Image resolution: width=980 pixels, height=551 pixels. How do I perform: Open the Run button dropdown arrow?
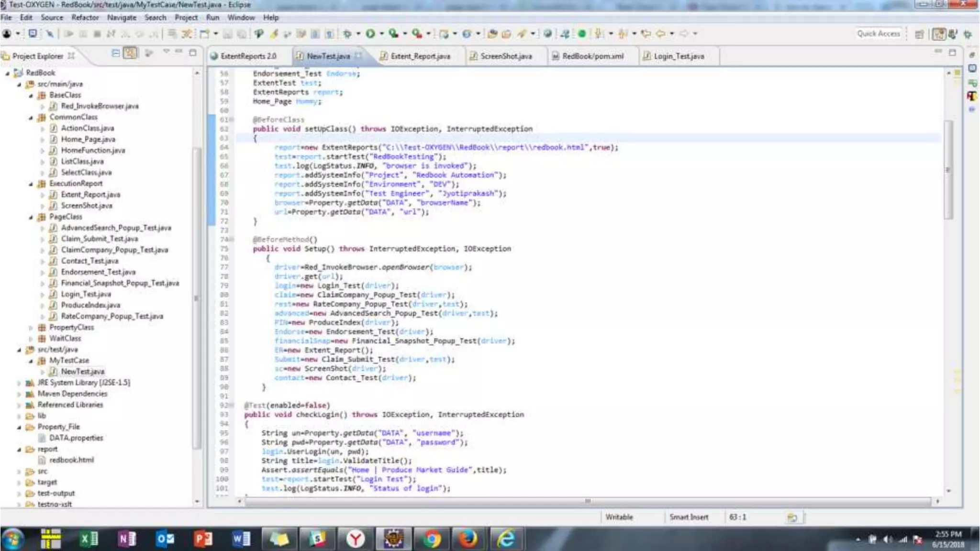click(381, 33)
